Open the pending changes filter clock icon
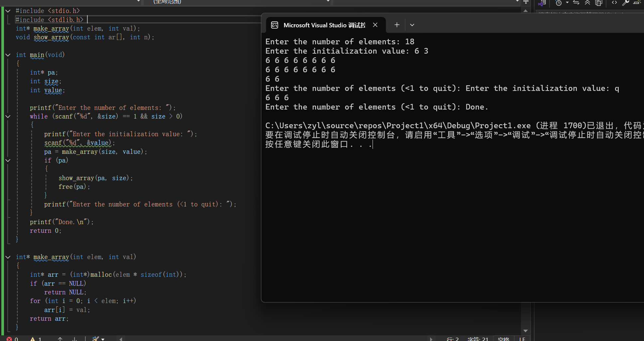This screenshot has width=644, height=341. pyautogui.click(x=559, y=3)
